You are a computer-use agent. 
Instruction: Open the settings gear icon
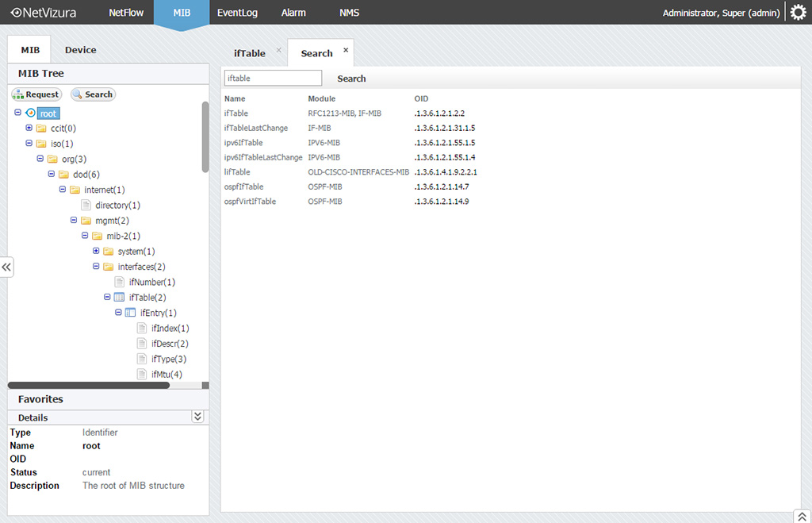(x=798, y=12)
